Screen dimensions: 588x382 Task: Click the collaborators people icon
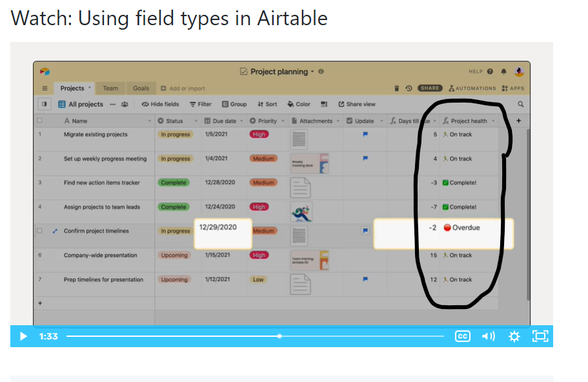125,105
